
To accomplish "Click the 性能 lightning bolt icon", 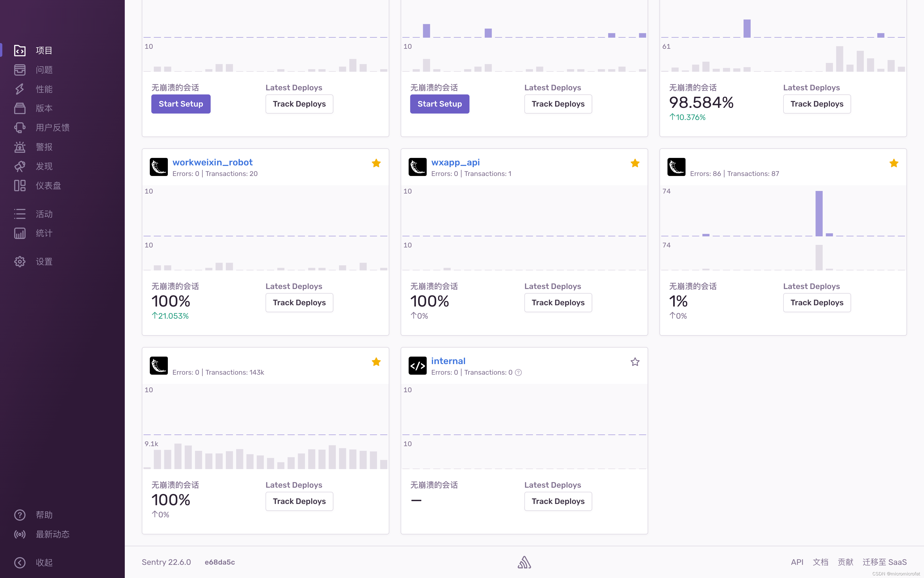I will pyautogui.click(x=20, y=89).
